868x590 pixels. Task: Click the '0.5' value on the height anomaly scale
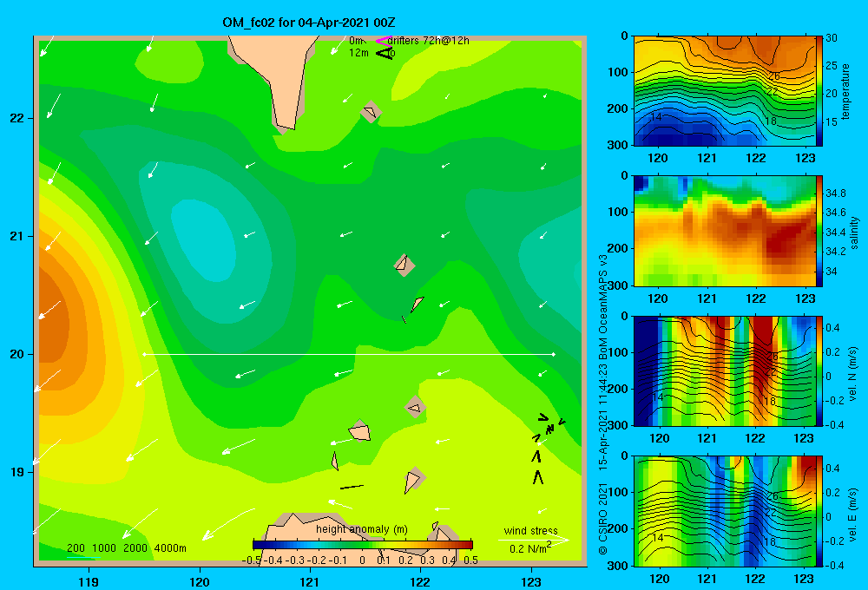tap(470, 560)
